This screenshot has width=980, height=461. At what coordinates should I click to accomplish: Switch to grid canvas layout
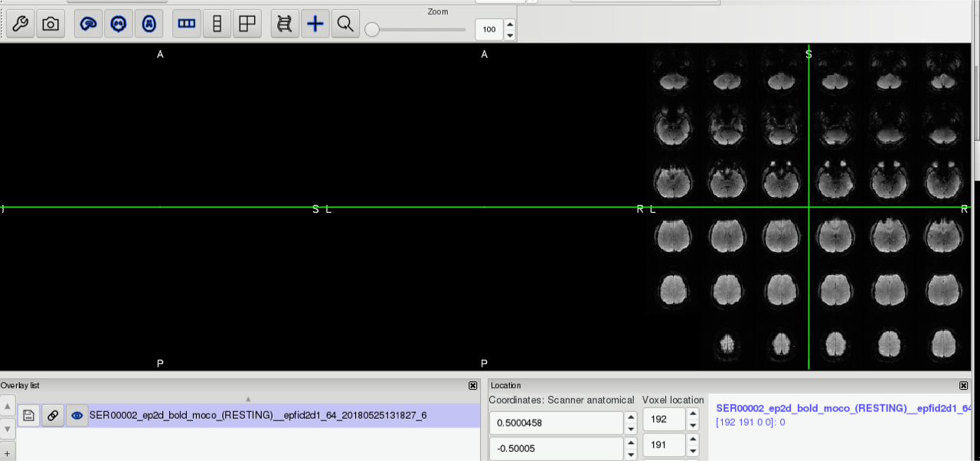(x=247, y=24)
